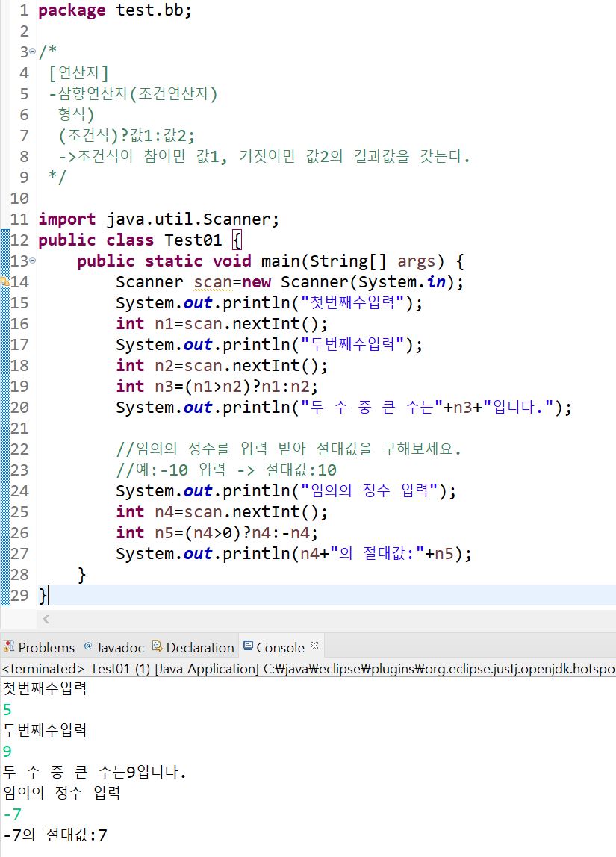Viewport: 616px width, 857px height.
Task: Click console input value '5'
Action: 7,709
